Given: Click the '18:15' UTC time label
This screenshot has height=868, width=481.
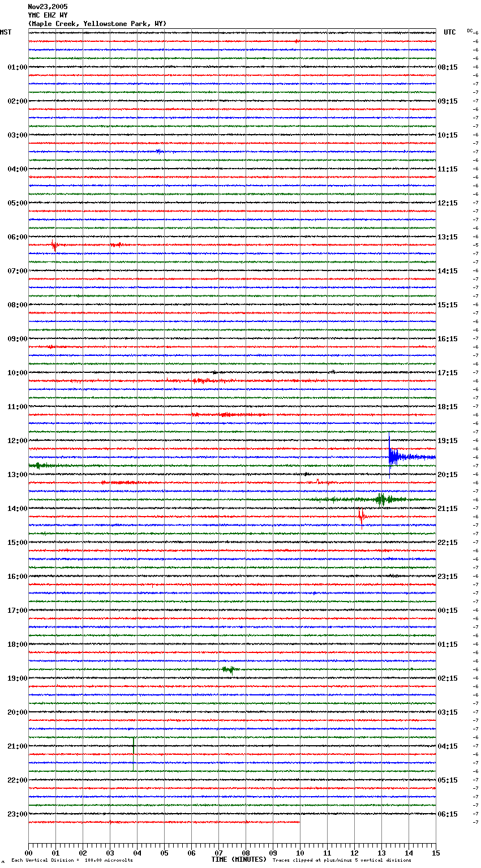Looking at the screenshot, I should click(x=448, y=407).
